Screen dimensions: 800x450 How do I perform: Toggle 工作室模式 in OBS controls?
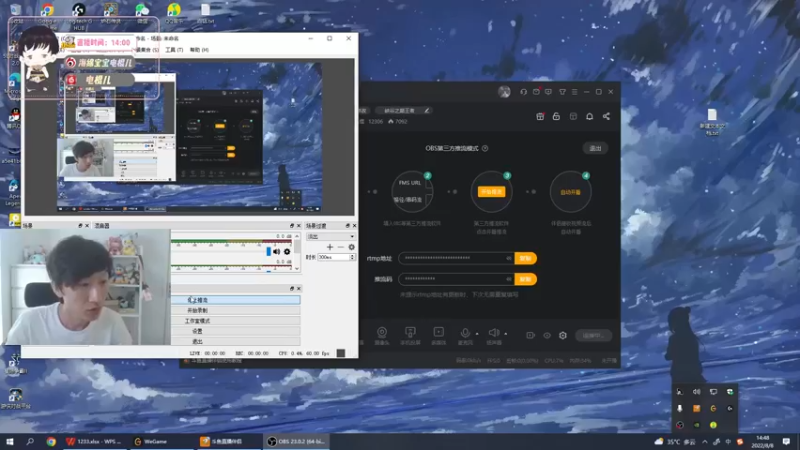coord(236,321)
